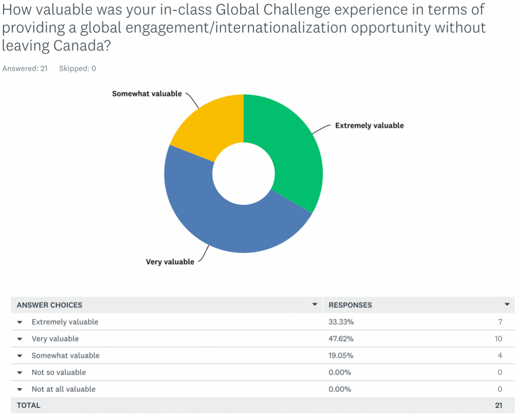Expand the Not so valuable row arrow
This screenshot has height=420, width=519.
[20, 373]
